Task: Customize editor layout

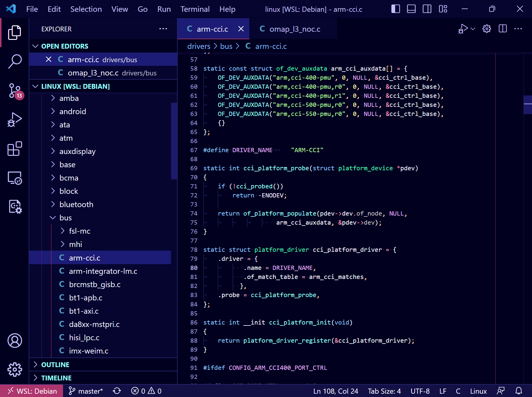Action: click(x=443, y=9)
